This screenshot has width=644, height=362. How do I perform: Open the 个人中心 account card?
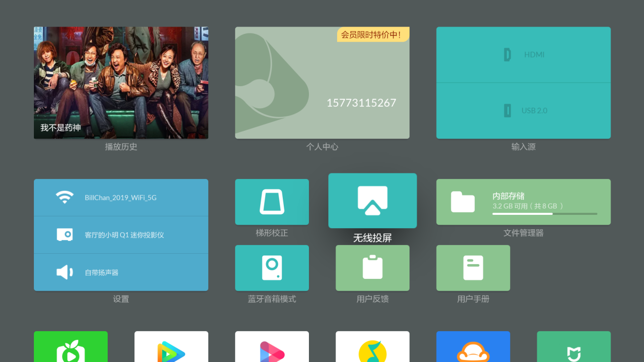click(322, 83)
